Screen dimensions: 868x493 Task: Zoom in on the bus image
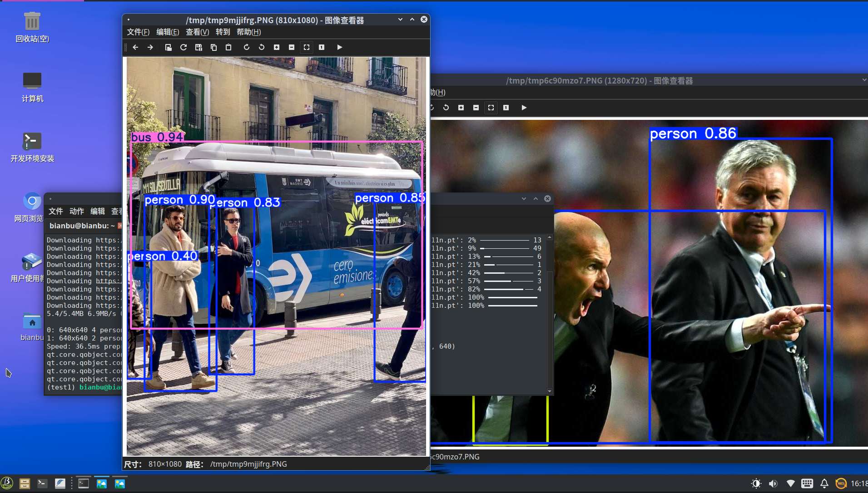[277, 47]
